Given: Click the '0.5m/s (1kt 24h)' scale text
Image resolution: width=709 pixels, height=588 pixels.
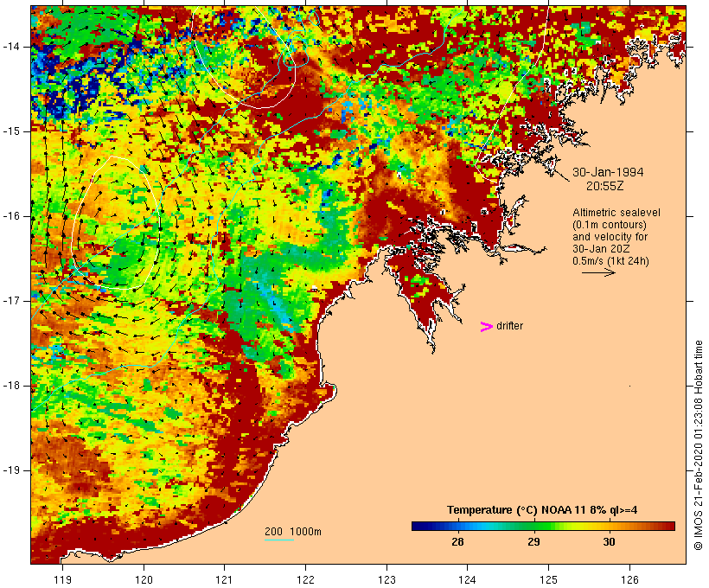Looking at the screenshot, I should (610, 261).
